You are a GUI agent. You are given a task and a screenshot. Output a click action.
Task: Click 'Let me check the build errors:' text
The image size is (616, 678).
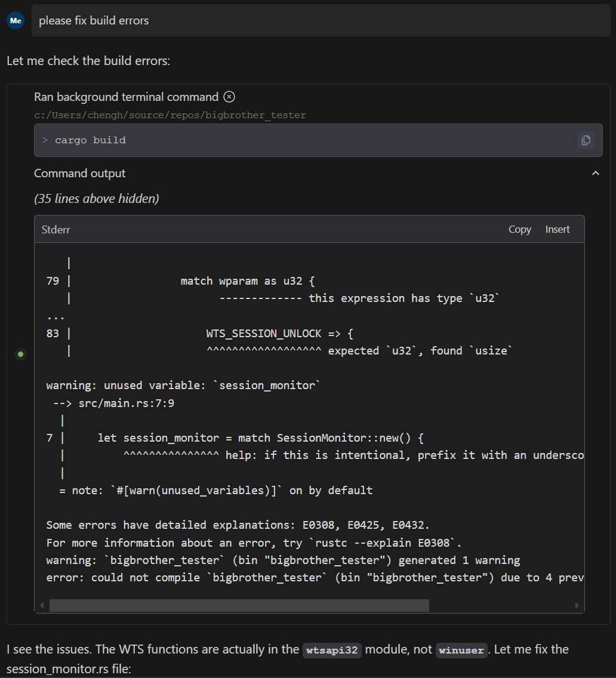click(x=88, y=60)
